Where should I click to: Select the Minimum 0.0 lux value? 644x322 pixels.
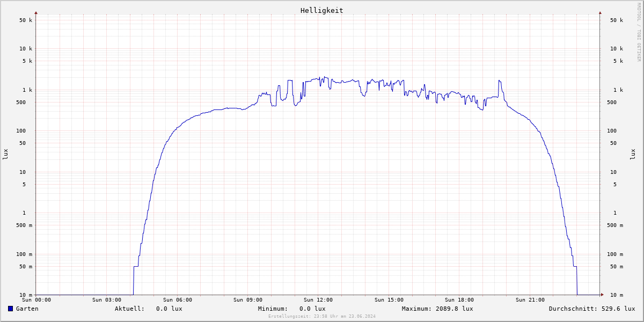pyautogui.click(x=312, y=309)
